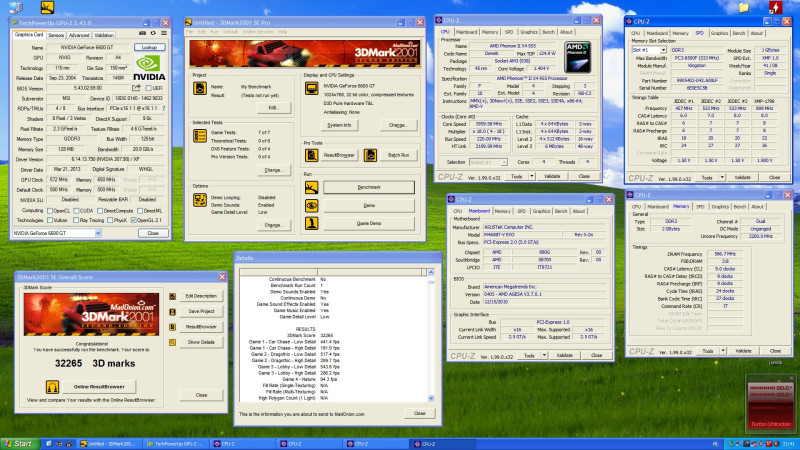Open the Online Services menu in 3DMark2001

click(258, 32)
